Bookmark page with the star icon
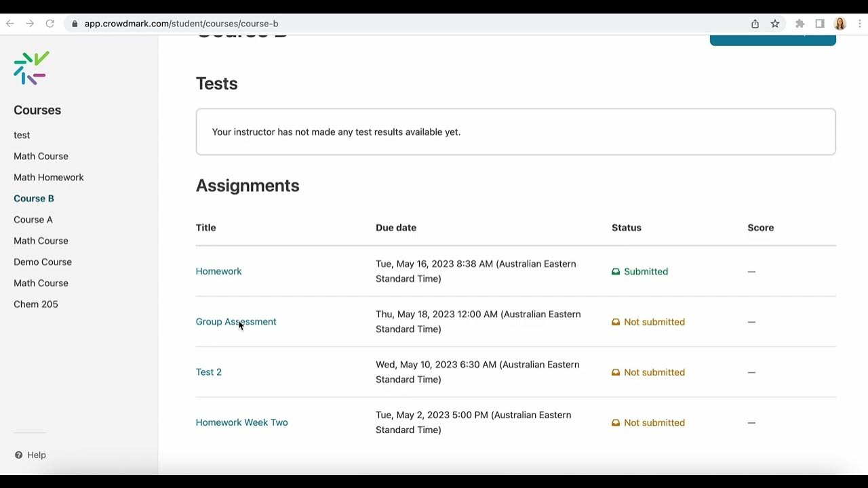This screenshot has height=488, width=868. (x=775, y=24)
